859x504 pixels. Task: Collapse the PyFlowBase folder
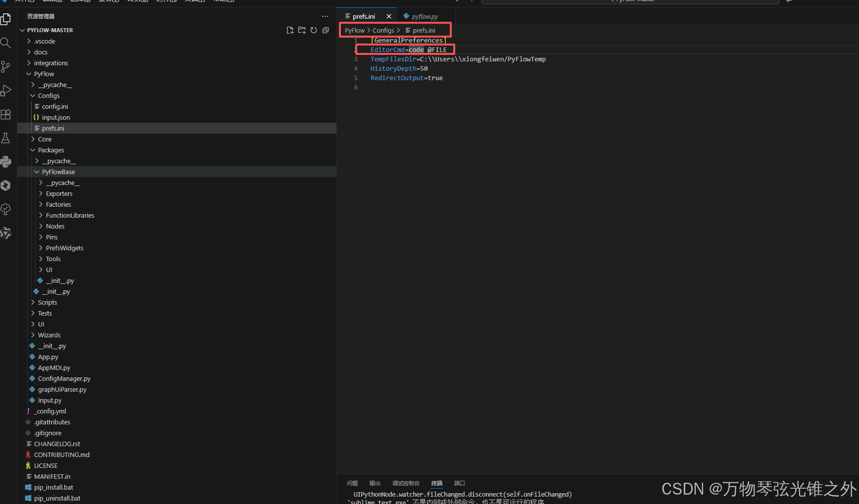(58, 172)
